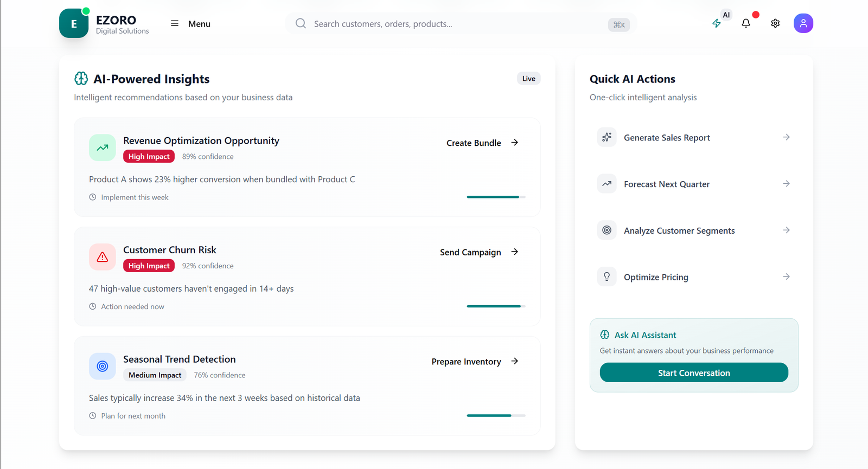Click the Seasonal Trend target icon
This screenshot has width=868, height=469.
(103, 367)
